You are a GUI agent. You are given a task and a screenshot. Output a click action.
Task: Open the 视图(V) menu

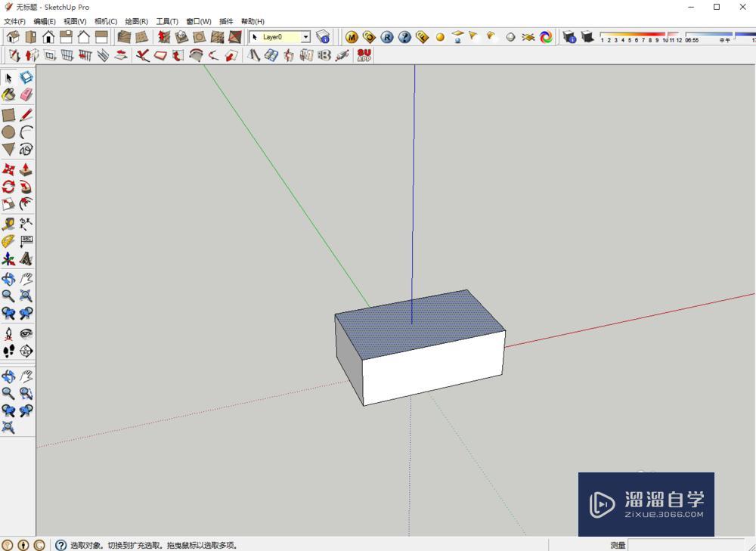click(75, 21)
